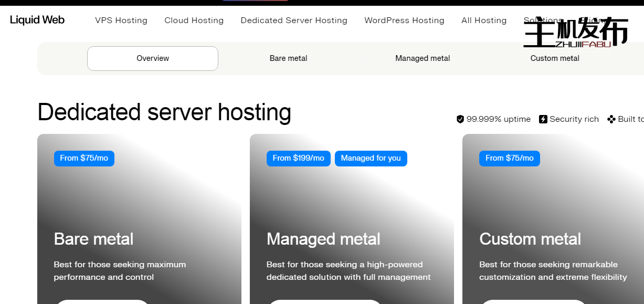Click the Bare metal card title

[x=93, y=239]
